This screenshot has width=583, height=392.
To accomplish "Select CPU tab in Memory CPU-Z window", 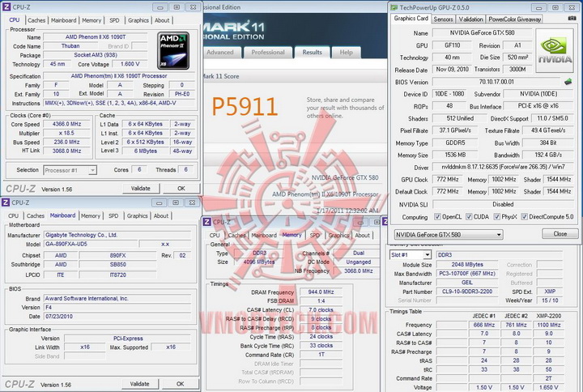I will pyautogui.click(x=215, y=236).
